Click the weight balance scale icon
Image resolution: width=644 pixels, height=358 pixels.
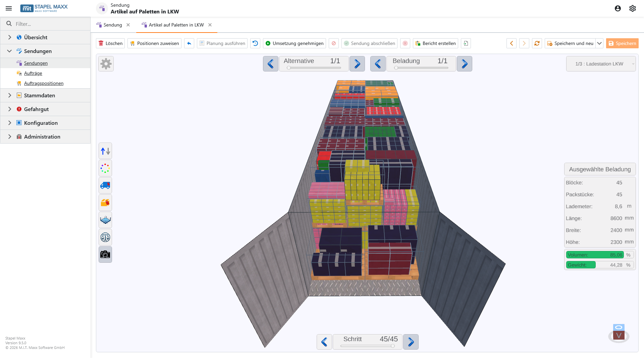[x=105, y=238]
